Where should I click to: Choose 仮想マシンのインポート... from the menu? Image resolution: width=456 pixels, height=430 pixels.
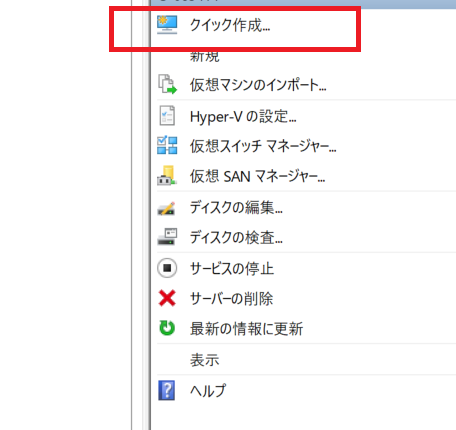tap(258, 85)
